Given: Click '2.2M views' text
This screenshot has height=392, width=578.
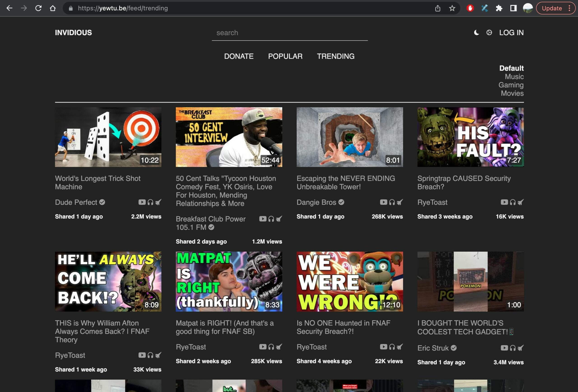Looking at the screenshot, I should [x=146, y=216].
